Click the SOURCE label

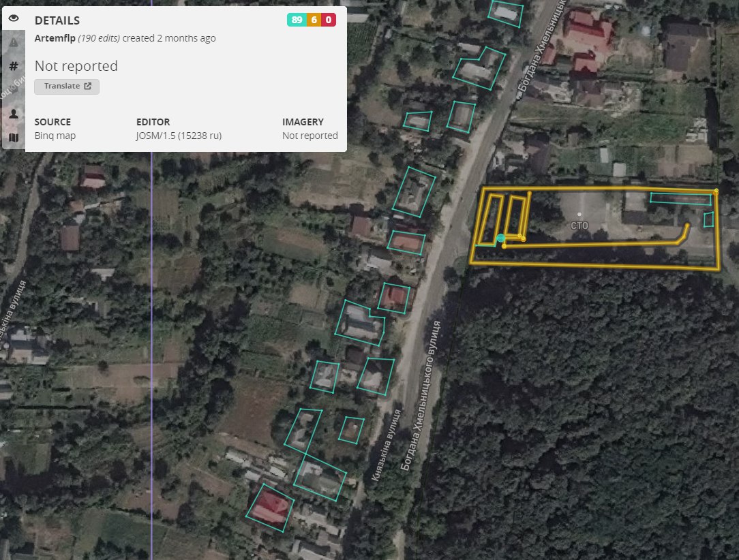point(52,122)
